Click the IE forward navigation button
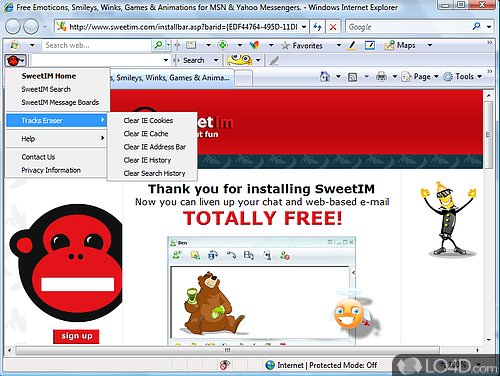The width and height of the screenshot is (500, 376). 31,27
